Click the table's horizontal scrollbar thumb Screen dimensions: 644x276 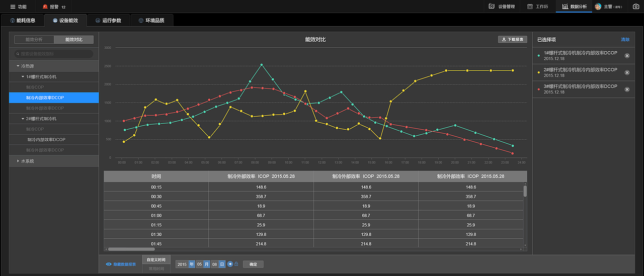pyautogui.click(x=131, y=249)
